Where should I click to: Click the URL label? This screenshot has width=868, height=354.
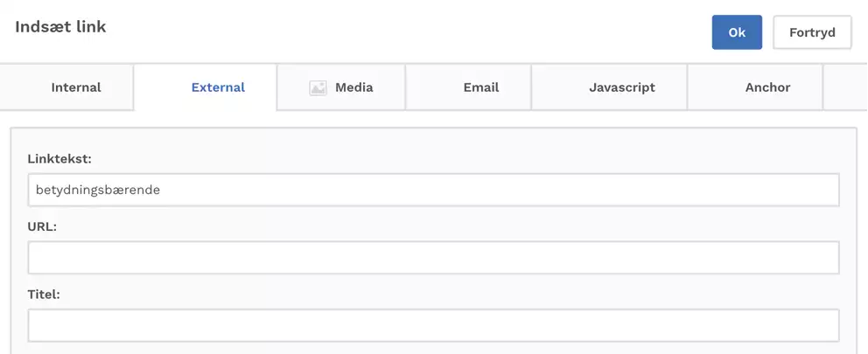pos(43,226)
